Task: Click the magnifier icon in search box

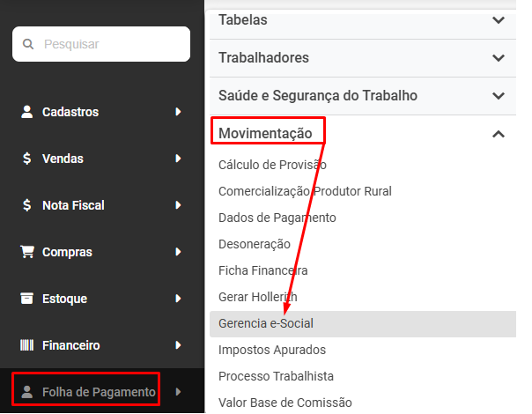Action: tap(28, 44)
